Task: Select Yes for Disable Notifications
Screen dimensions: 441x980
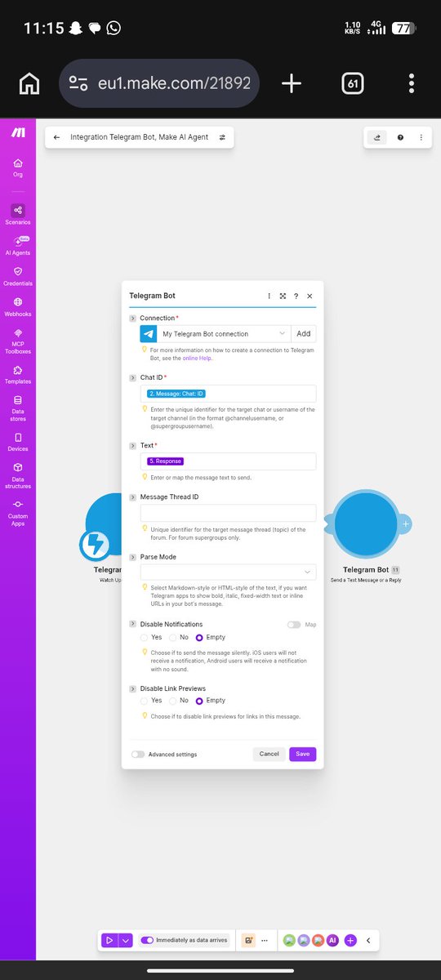Action: pos(145,637)
